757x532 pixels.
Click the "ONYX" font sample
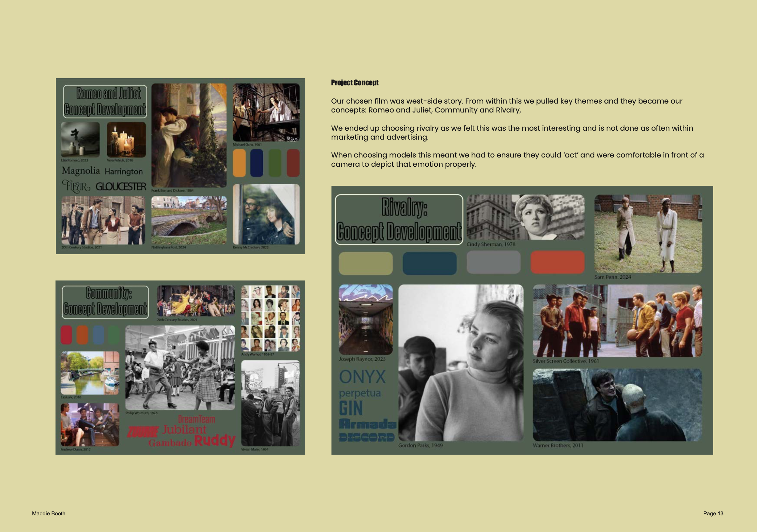tap(362, 377)
